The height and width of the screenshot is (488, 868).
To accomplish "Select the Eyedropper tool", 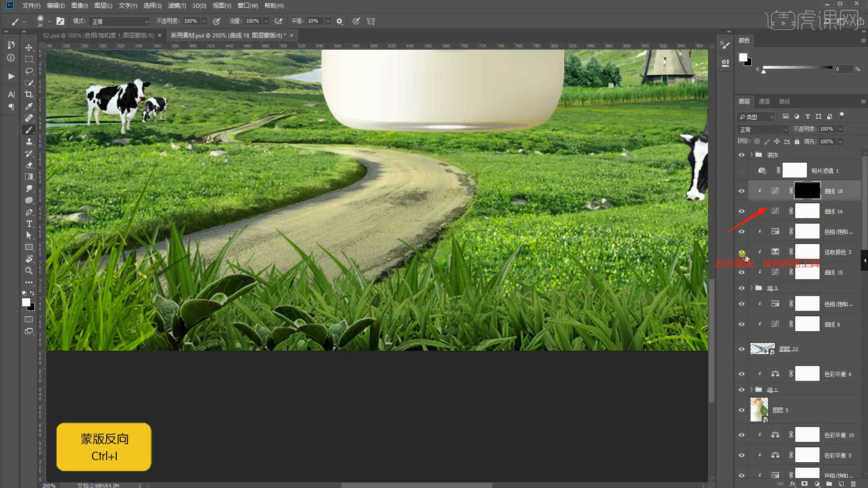I will 29,106.
